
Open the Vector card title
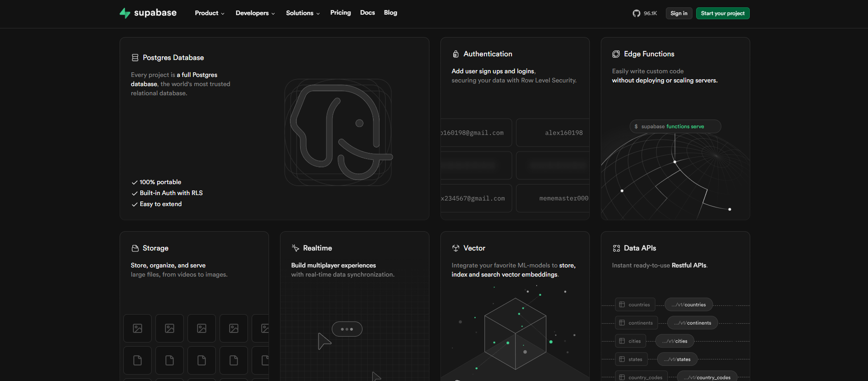(474, 248)
